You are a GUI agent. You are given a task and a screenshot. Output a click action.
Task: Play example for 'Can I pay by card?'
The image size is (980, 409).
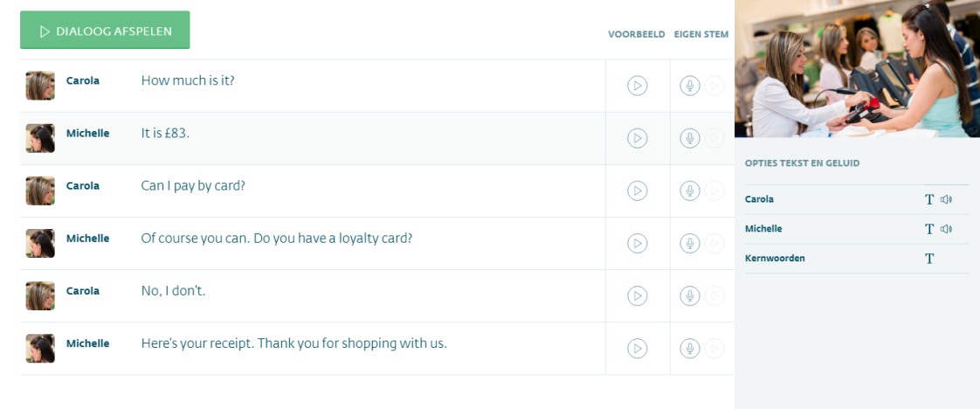(x=637, y=191)
